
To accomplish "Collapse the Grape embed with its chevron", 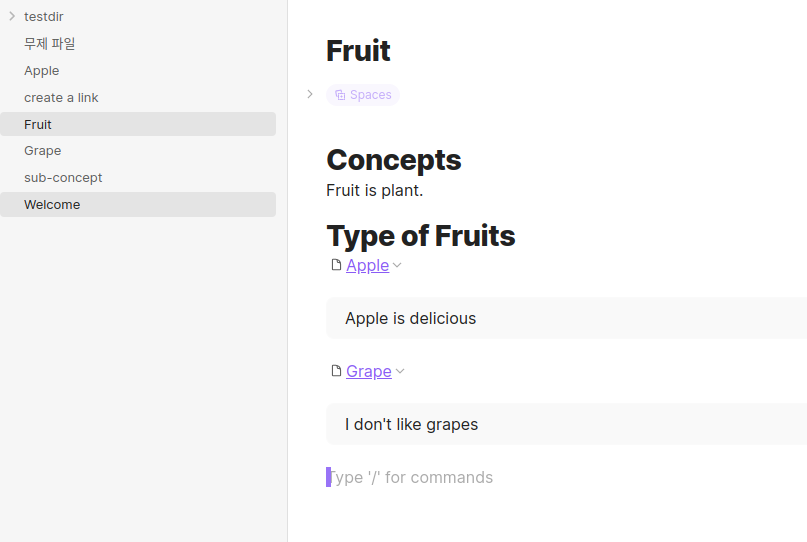I will coord(400,371).
